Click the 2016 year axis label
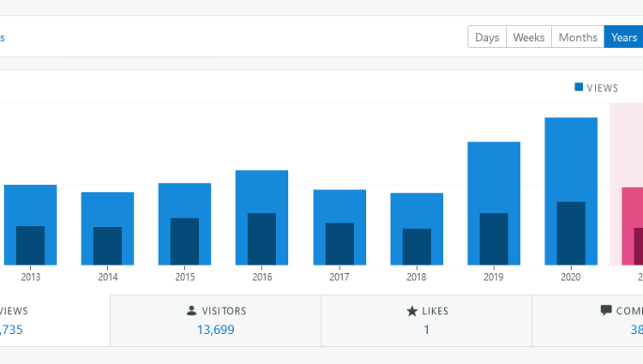This screenshot has width=643, height=364. click(261, 277)
